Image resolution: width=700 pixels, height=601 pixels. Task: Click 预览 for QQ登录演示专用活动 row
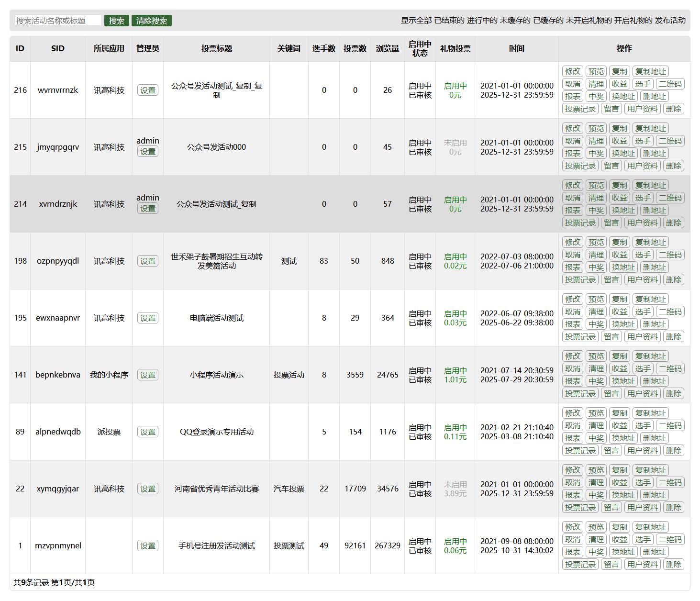pos(596,413)
